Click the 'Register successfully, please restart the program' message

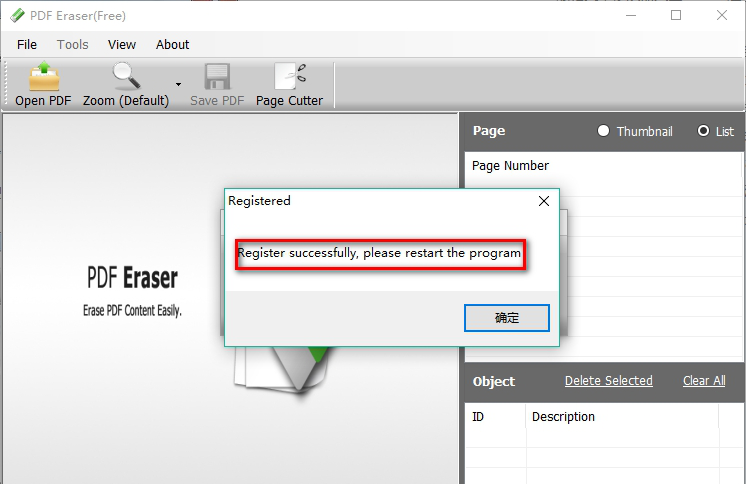379,253
